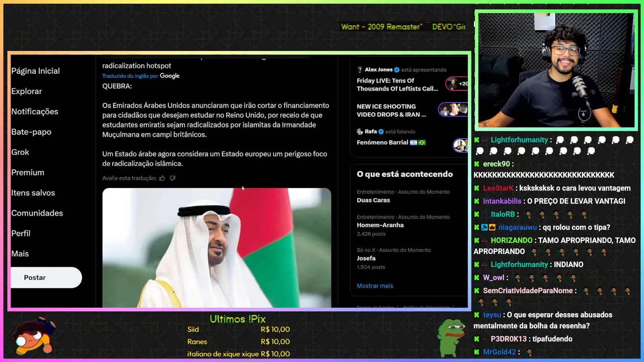Open Alex Jones verified badge
644x362 pixels.
click(396, 69)
